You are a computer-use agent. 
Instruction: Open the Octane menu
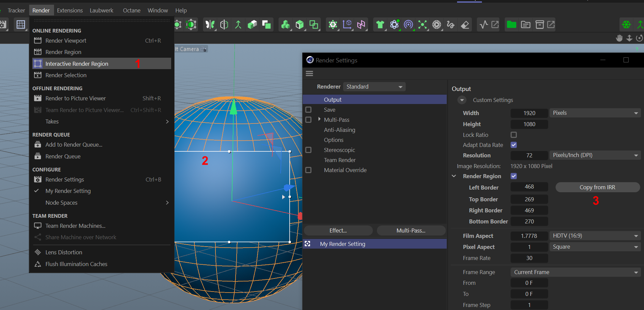pyautogui.click(x=132, y=10)
